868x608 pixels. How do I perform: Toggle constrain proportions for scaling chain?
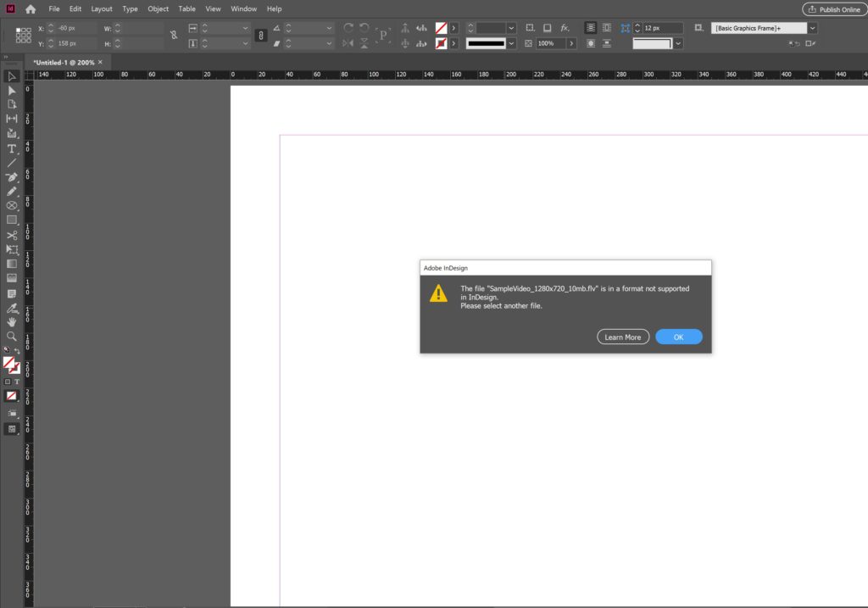261,36
